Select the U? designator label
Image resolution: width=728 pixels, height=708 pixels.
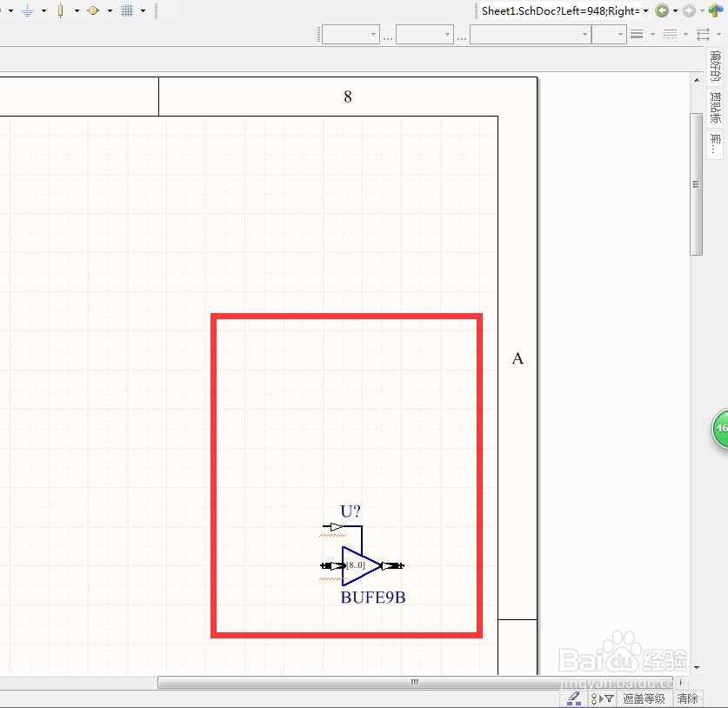pyautogui.click(x=351, y=511)
